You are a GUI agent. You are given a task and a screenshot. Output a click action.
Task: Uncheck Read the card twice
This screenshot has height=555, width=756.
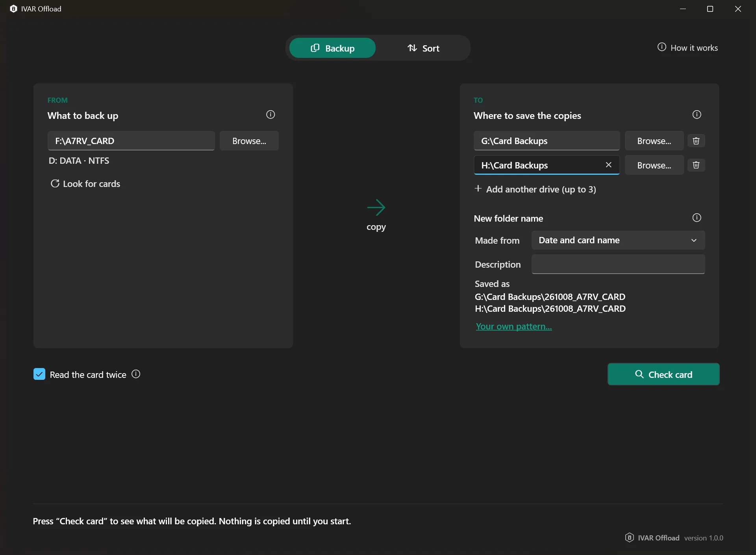pyautogui.click(x=39, y=374)
